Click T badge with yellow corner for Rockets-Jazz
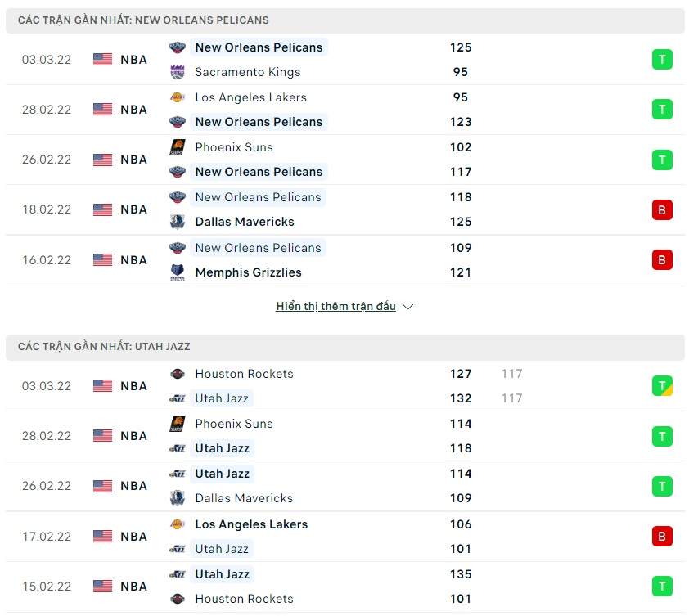The image size is (689, 616). tap(662, 386)
